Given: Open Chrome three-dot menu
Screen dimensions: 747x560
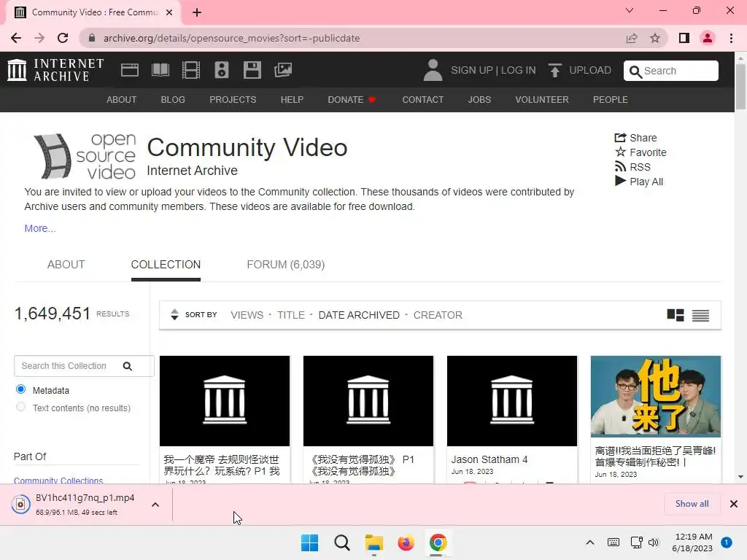Looking at the screenshot, I should coord(731,38).
